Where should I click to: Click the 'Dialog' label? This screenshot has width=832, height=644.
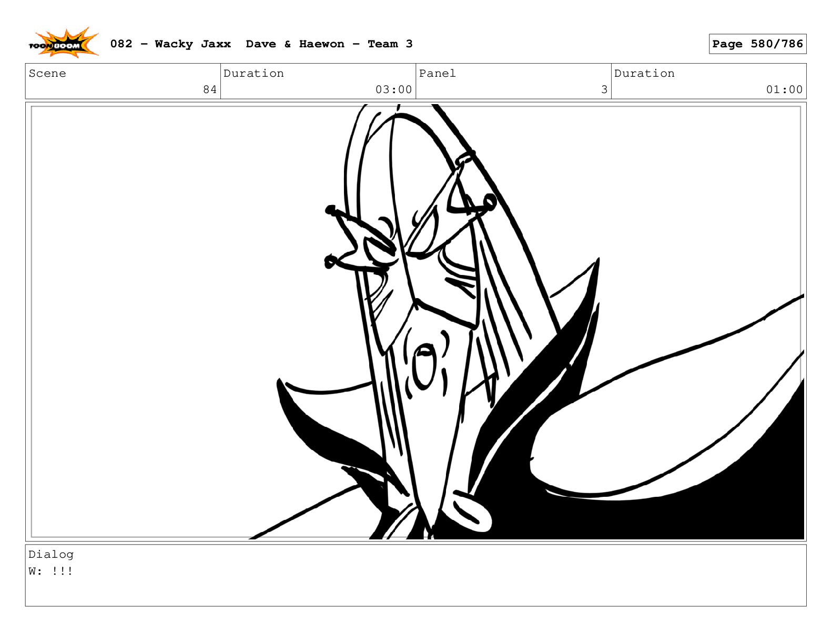pyautogui.click(x=51, y=555)
